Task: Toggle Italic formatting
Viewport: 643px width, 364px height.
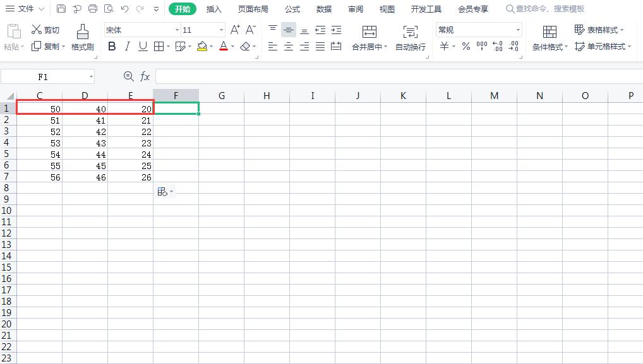Action: (x=127, y=47)
